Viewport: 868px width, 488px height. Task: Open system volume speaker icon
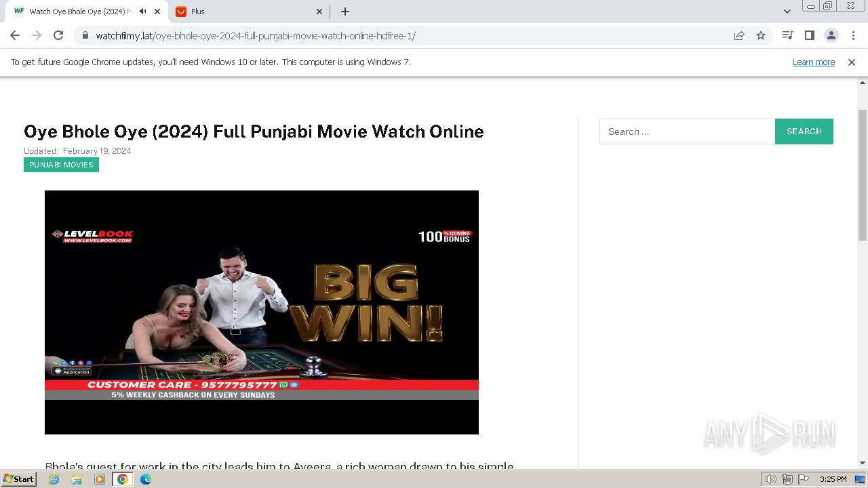tap(771, 479)
